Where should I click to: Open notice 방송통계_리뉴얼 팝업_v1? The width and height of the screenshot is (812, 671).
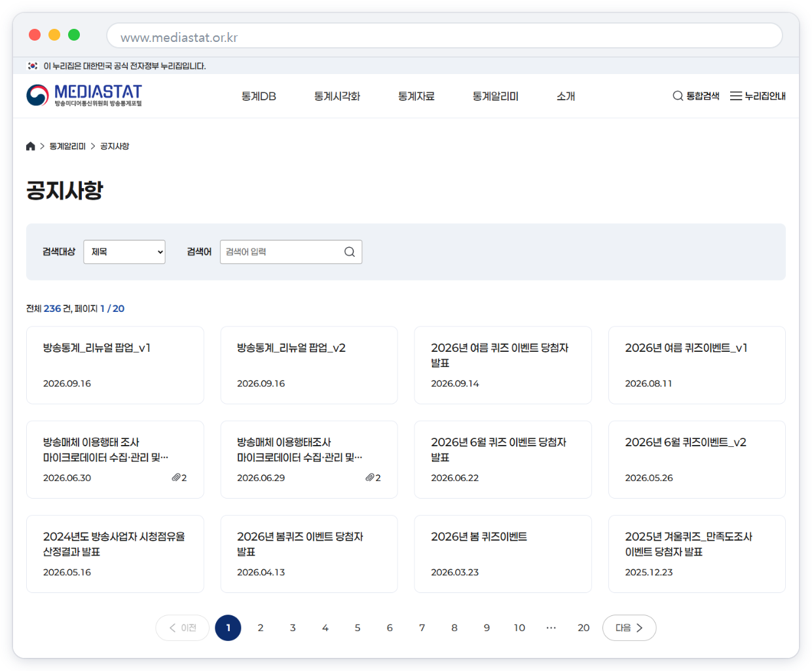tap(115, 365)
